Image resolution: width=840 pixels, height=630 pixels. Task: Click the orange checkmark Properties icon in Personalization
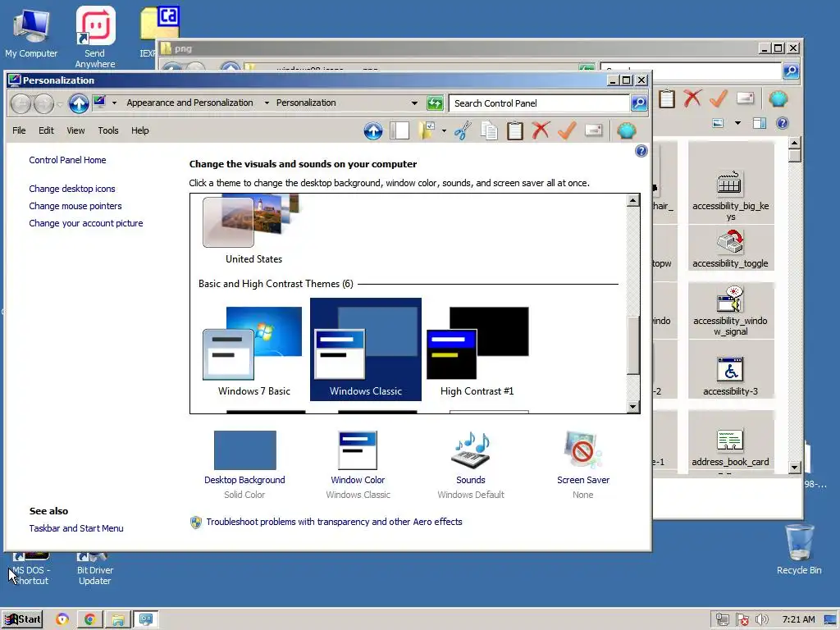pyautogui.click(x=567, y=130)
